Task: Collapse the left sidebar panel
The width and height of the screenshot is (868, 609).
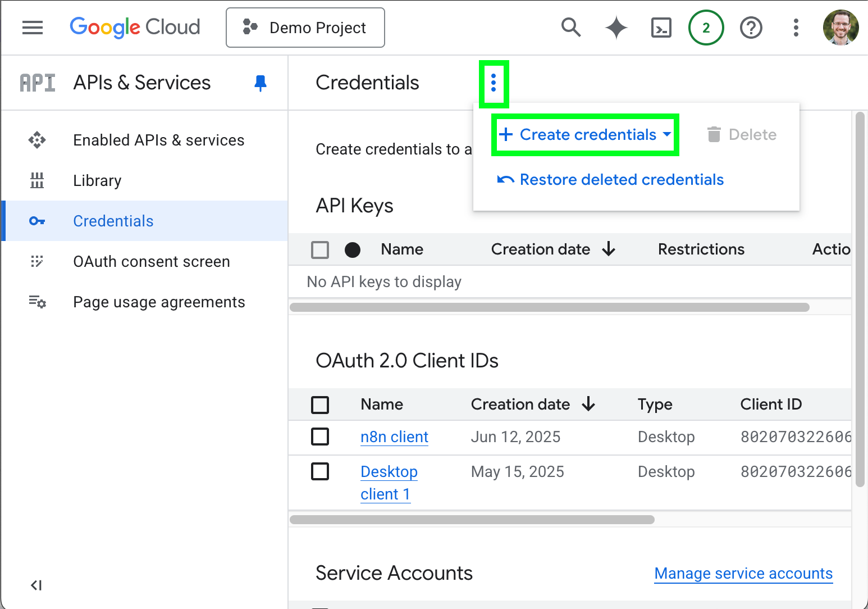Action: [x=36, y=585]
